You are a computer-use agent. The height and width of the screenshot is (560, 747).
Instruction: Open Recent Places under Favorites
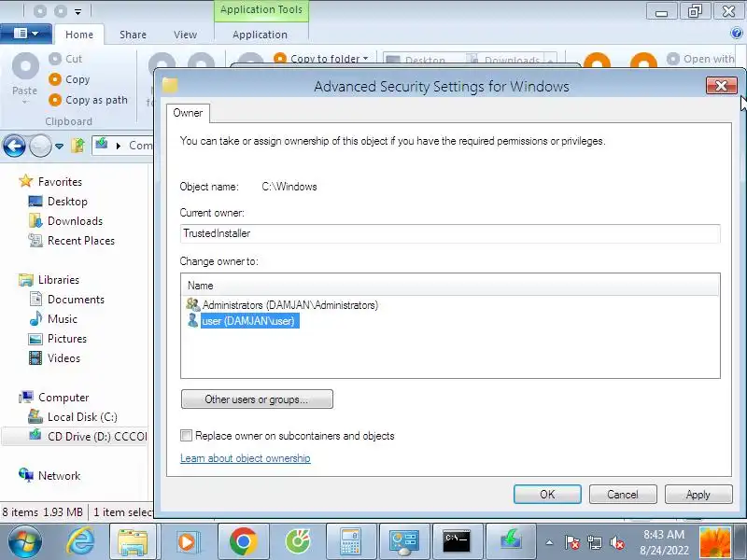pyautogui.click(x=72, y=241)
